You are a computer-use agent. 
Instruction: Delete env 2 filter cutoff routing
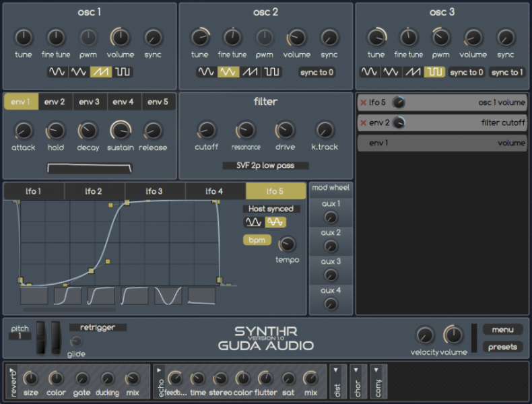[x=364, y=123]
